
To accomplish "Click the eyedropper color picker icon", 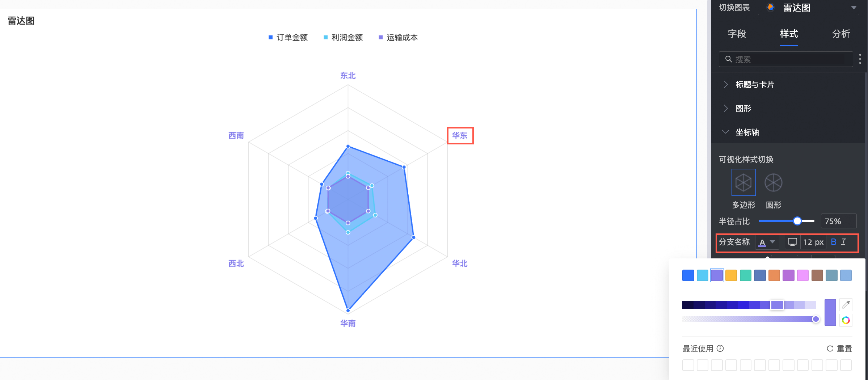I will point(846,305).
